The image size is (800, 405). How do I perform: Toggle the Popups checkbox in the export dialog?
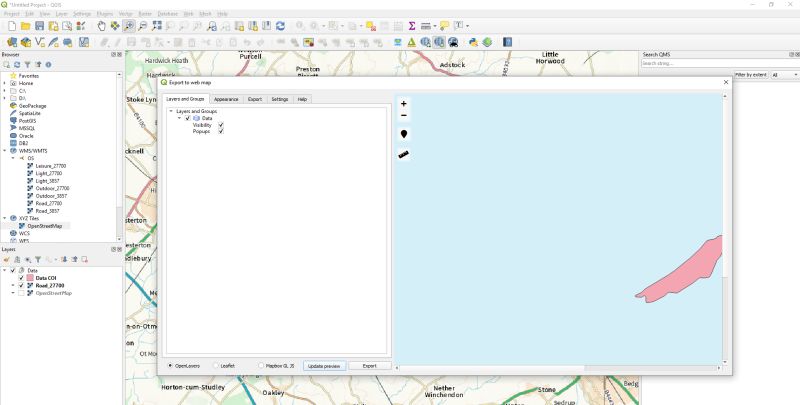coord(221,132)
